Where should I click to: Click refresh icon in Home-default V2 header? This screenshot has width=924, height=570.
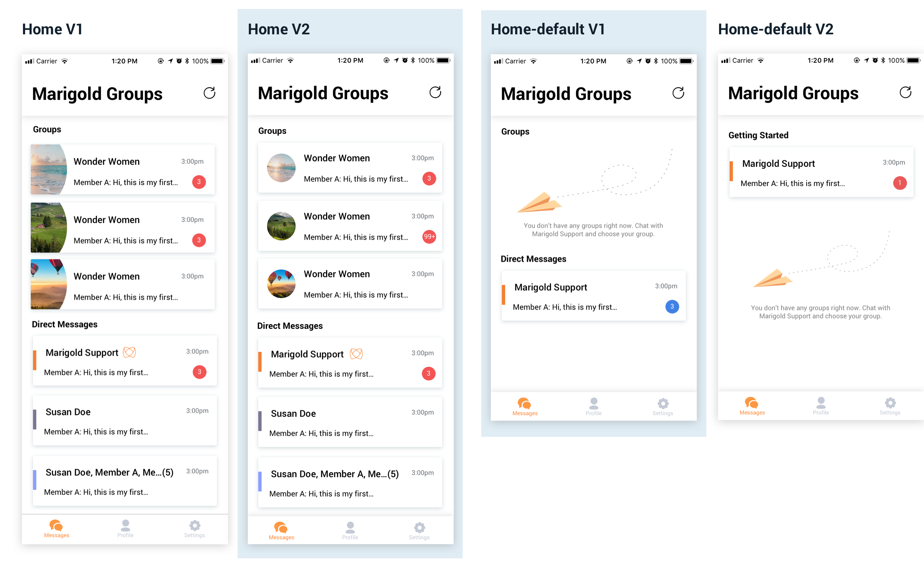pyautogui.click(x=905, y=92)
